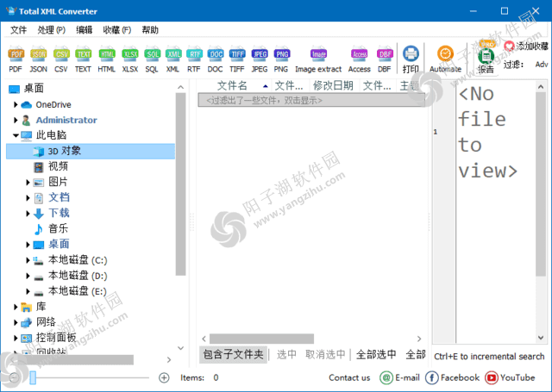
Task: Expand the OneDrive tree node
Action: (16, 104)
